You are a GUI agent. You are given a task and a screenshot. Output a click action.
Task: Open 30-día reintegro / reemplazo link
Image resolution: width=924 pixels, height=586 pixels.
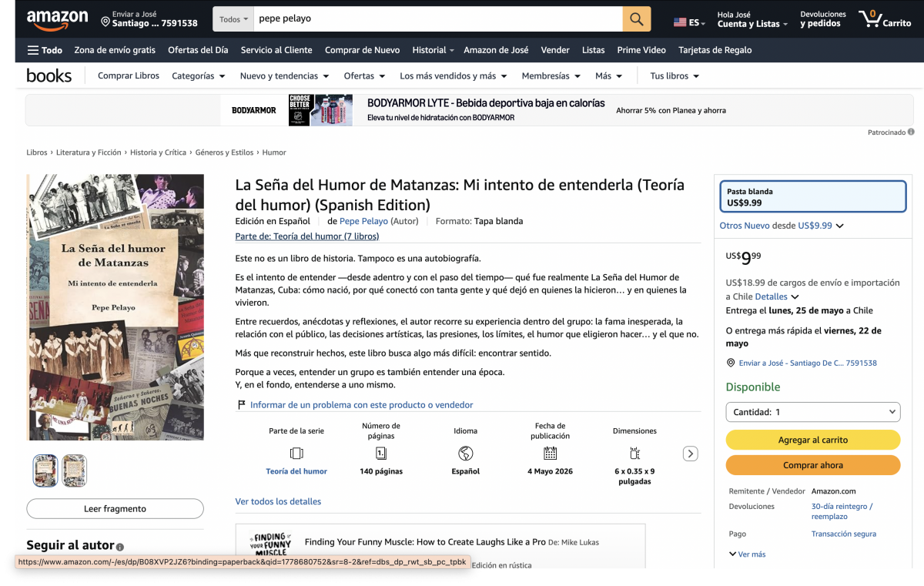(840, 511)
